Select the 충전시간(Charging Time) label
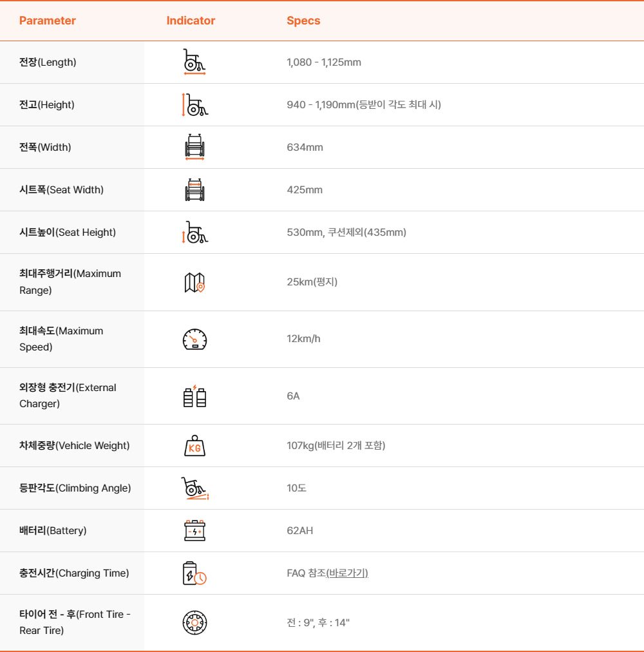The image size is (644, 652). click(75, 573)
